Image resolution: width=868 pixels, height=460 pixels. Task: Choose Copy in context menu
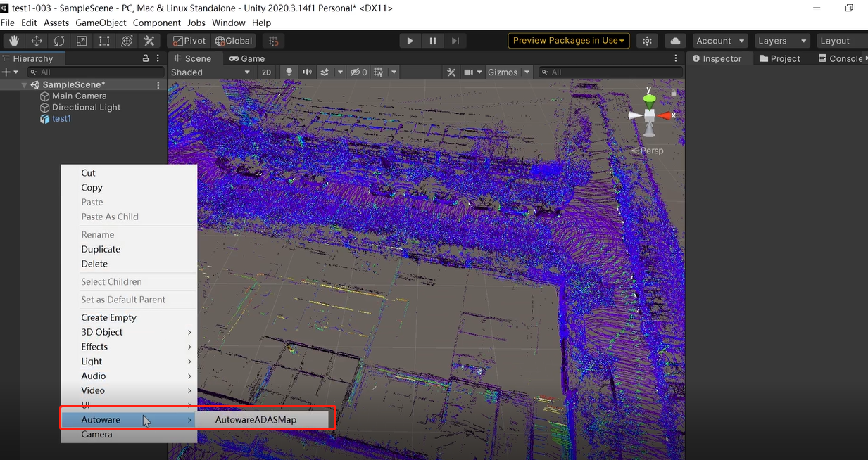128,188
